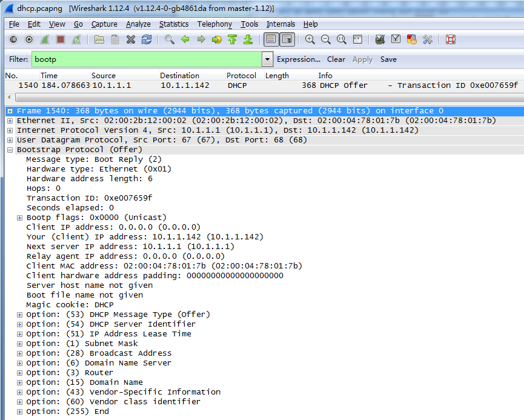
Task: Open the Statistics menu
Action: 174,24
